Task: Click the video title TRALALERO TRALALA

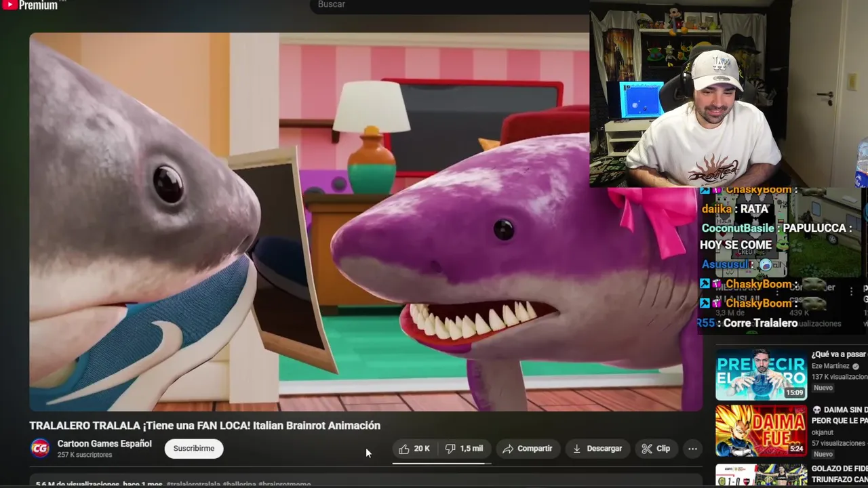Action: pyautogui.click(x=205, y=426)
